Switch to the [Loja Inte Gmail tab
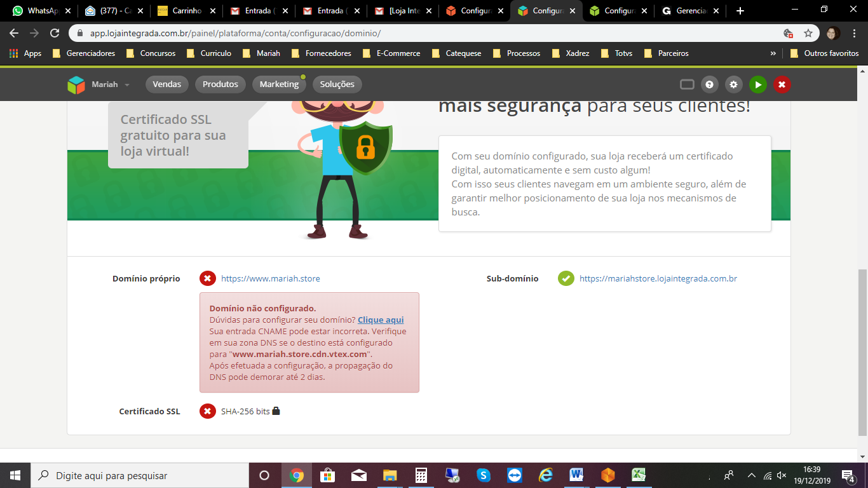 click(x=404, y=11)
